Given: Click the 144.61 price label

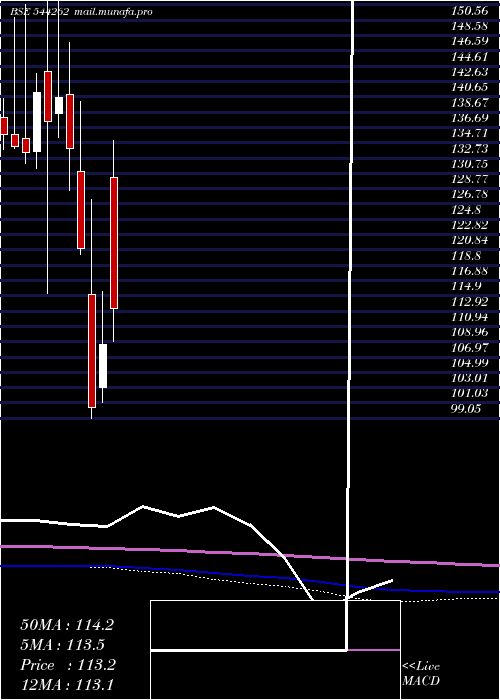Looking at the screenshot, I should (x=470, y=57).
